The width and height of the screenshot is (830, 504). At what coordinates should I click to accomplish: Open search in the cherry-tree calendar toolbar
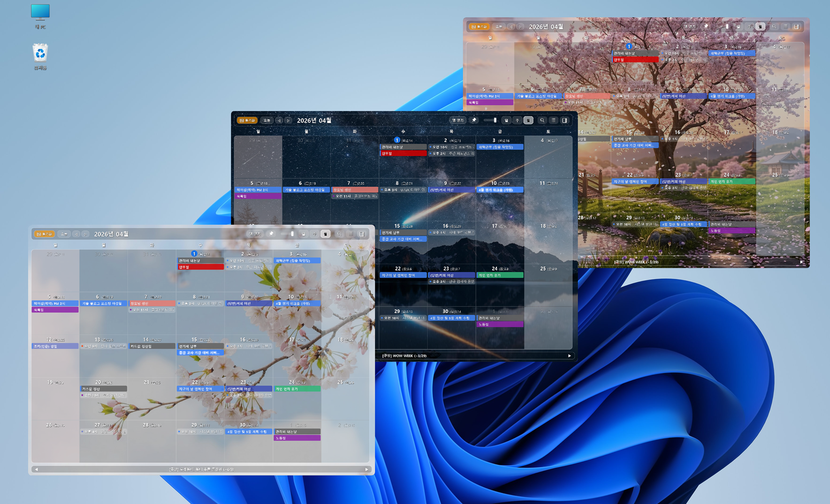coord(774,27)
